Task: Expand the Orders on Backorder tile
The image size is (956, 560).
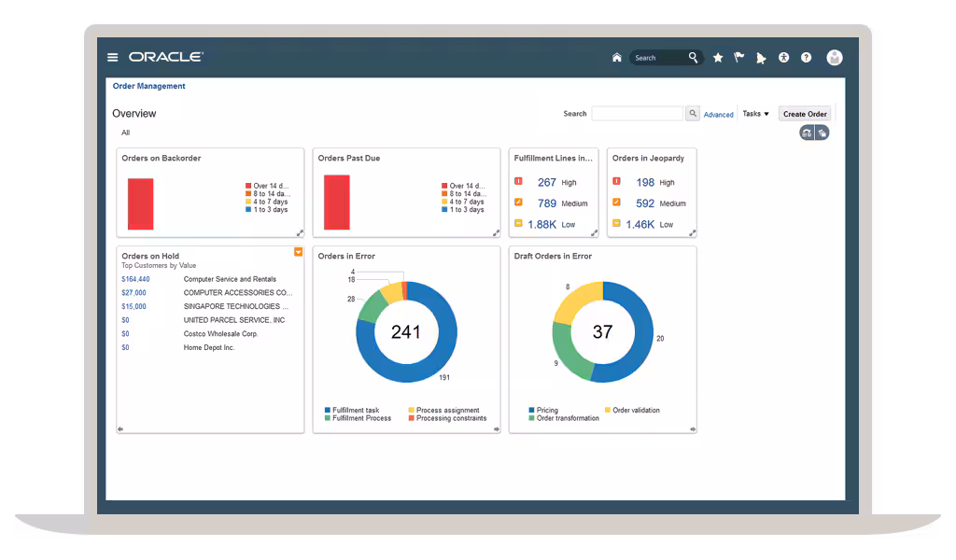Action: pyautogui.click(x=300, y=232)
